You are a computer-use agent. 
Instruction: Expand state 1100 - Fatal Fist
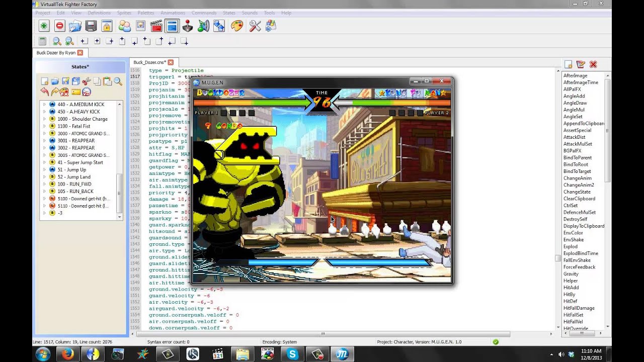pos(44,126)
